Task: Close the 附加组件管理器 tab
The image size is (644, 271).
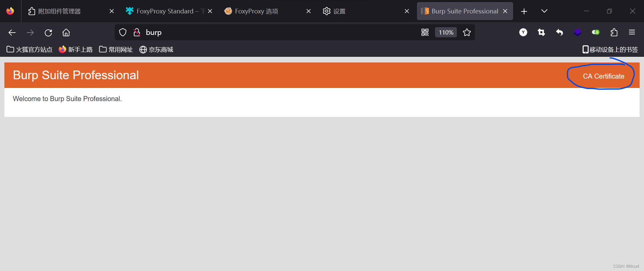Action: click(x=112, y=11)
